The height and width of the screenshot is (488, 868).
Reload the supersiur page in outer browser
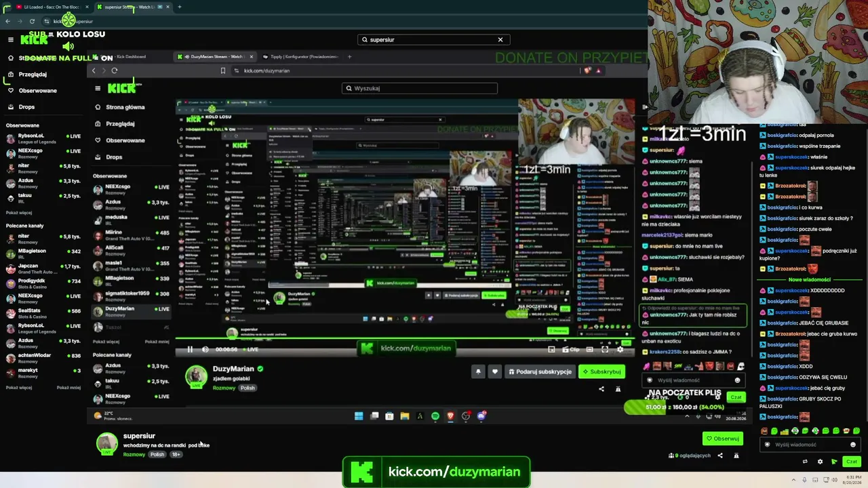click(32, 21)
